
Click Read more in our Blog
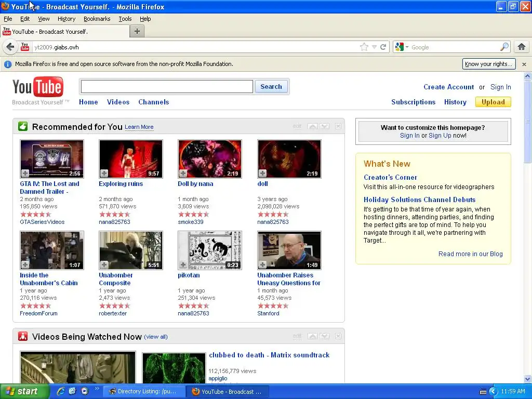tap(470, 254)
